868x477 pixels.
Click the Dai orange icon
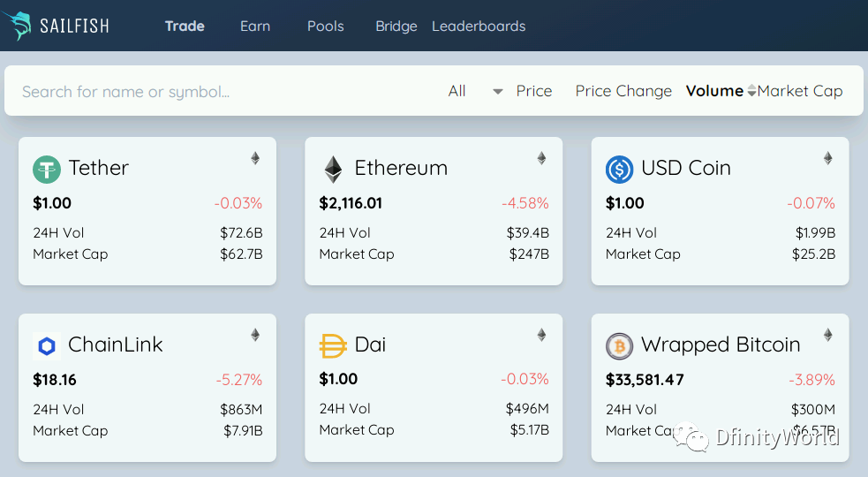[333, 346]
